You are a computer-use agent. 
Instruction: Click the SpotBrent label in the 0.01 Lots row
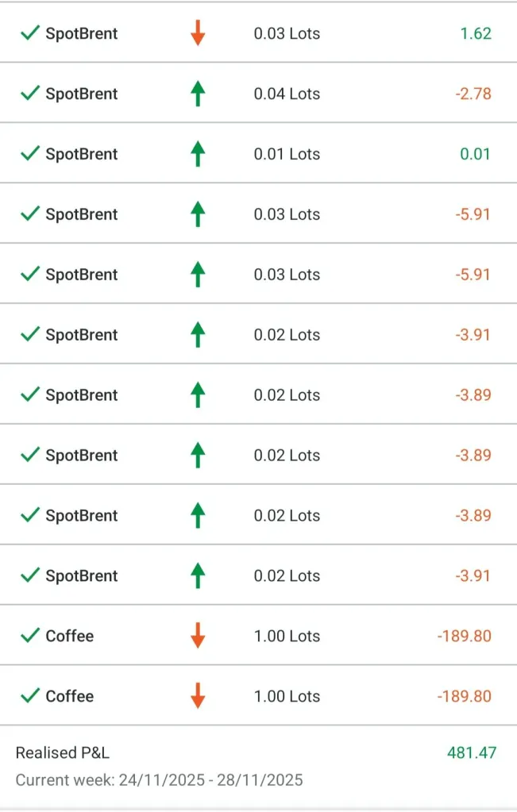click(81, 154)
